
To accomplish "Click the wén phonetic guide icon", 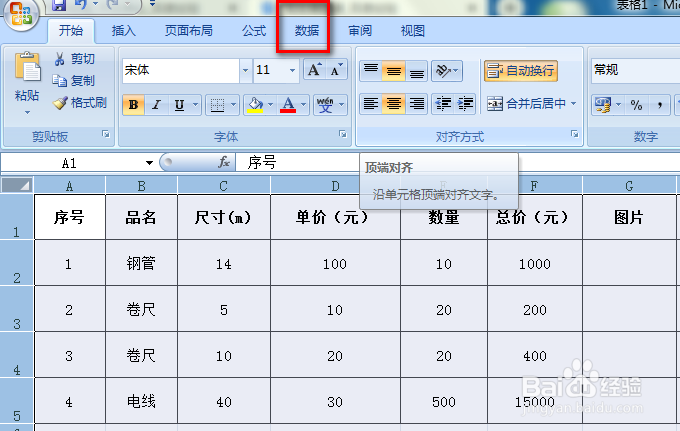I will point(325,105).
